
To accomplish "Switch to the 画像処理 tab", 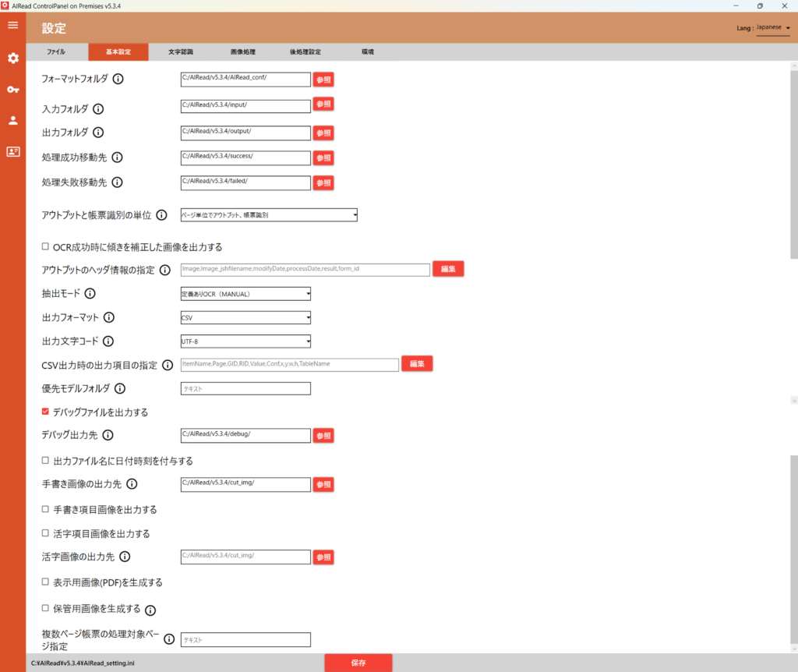I will click(243, 52).
